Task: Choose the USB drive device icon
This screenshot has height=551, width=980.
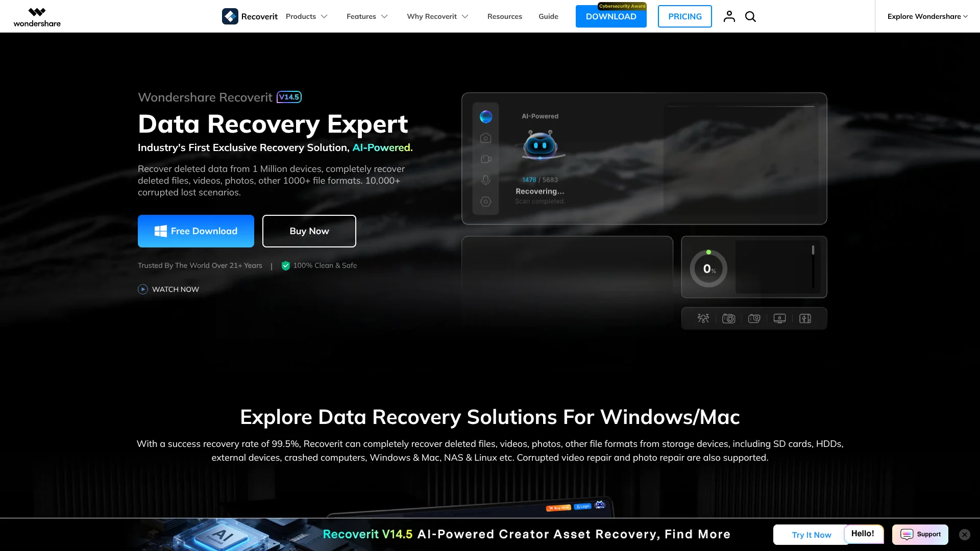Action: [x=805, y=318]
